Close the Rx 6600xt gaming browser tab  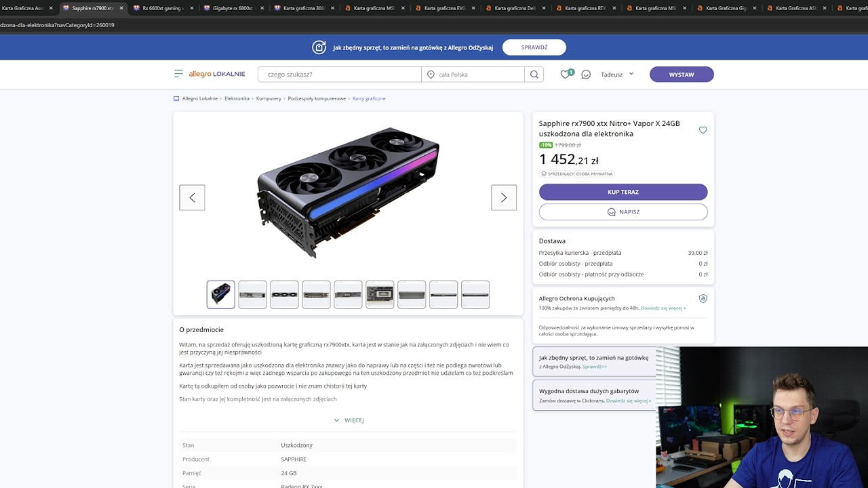[x=191, y=8]
